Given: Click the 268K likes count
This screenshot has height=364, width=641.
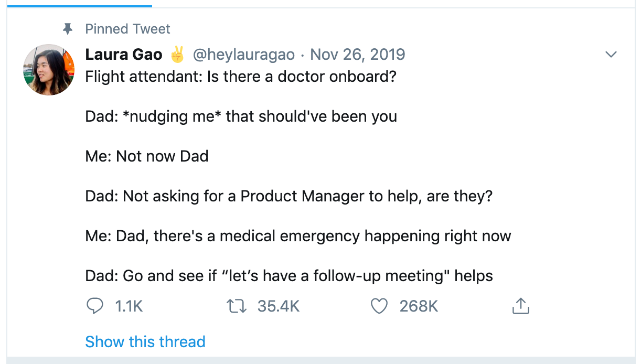Looking at the screenshot, I should (419, 306).
